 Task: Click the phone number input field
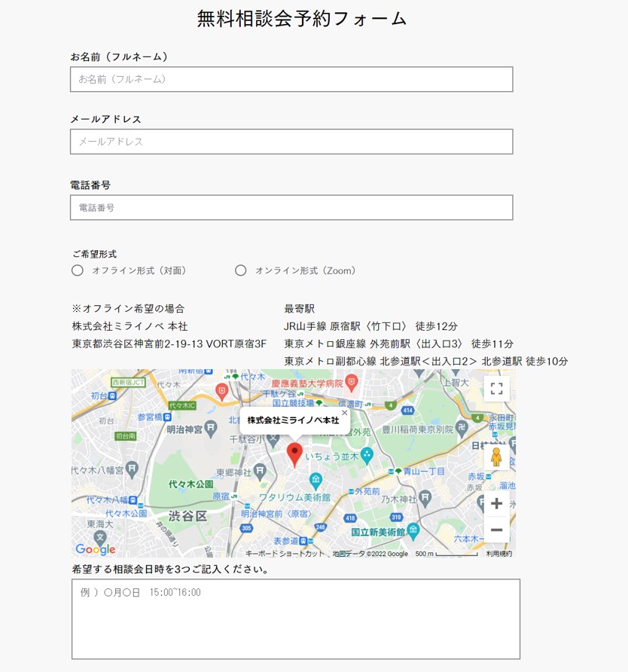[x=291, y=207]
